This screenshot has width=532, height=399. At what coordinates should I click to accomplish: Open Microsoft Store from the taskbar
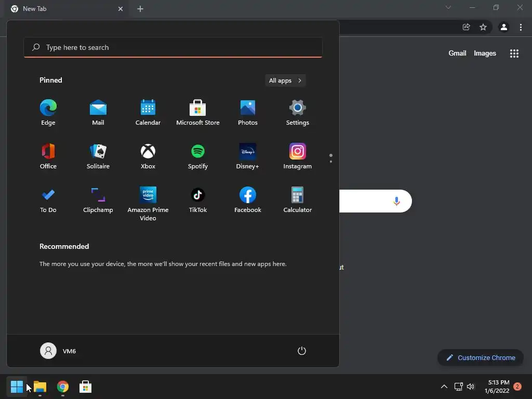coord(86,387)
